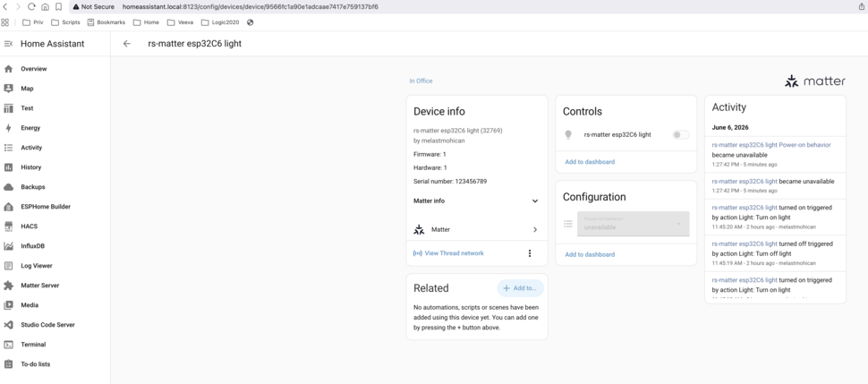
Task: Open the Backups cloud icon
Action: click(x=8, y=187)
